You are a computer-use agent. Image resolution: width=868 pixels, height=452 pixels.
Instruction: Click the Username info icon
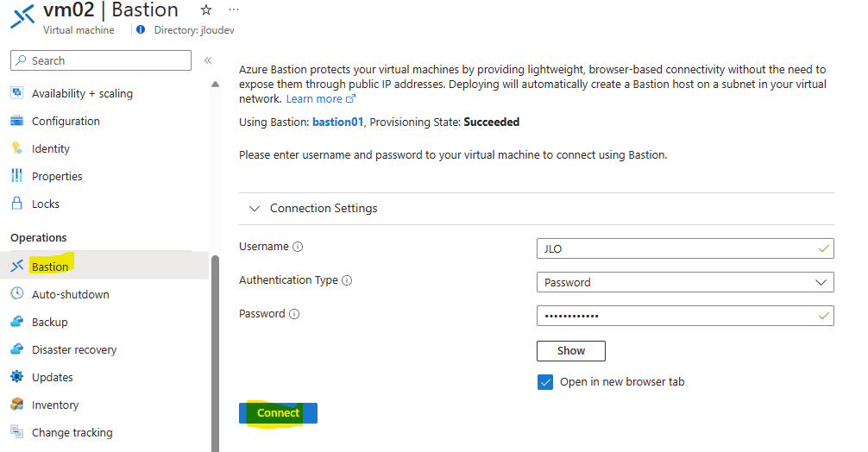click(298, 247)
